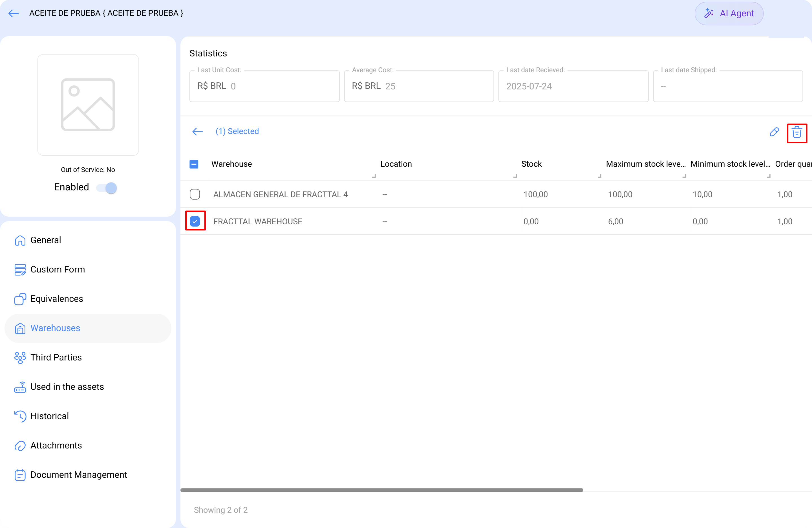Click the product image placeholder
Viewport: 812px width, 528px height.
click(88, 105)
